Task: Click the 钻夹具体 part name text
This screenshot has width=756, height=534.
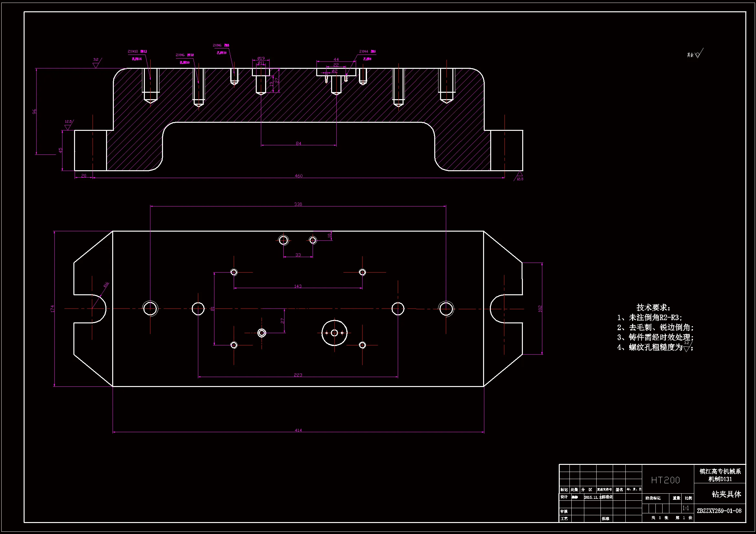Action: (x=726, y=495)
